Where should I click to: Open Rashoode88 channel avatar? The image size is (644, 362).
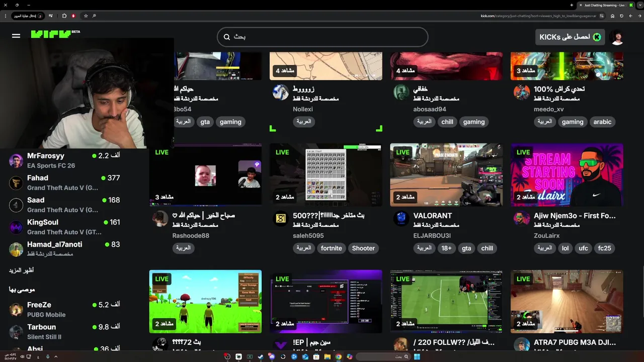pos(160,219)
